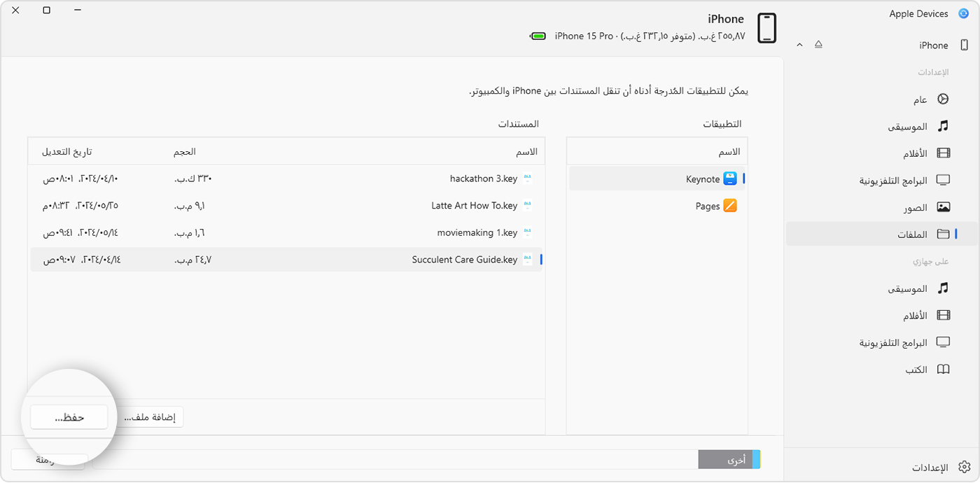Click the TV Shows icon in sidebar

944,180
